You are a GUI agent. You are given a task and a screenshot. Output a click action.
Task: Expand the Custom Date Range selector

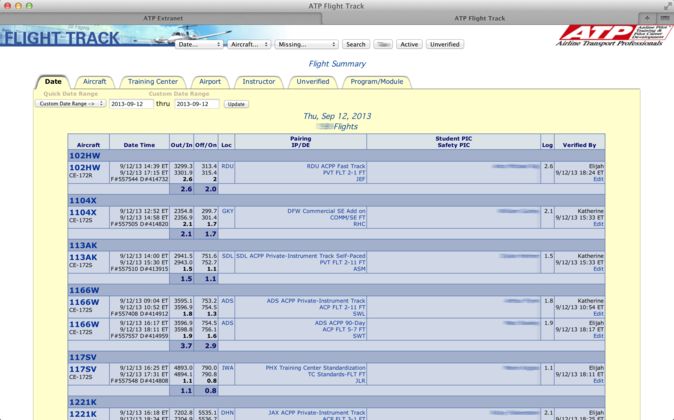pos(70,104)
